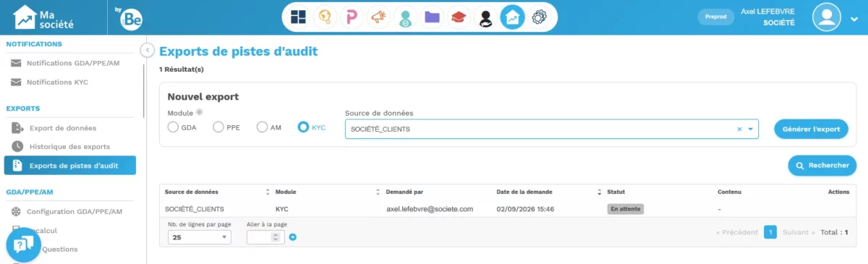Image resolution: width=868 pixels, height=264 pixels.
Task: Open the megaphone announcements icon
Action: (x=378, y=17)
